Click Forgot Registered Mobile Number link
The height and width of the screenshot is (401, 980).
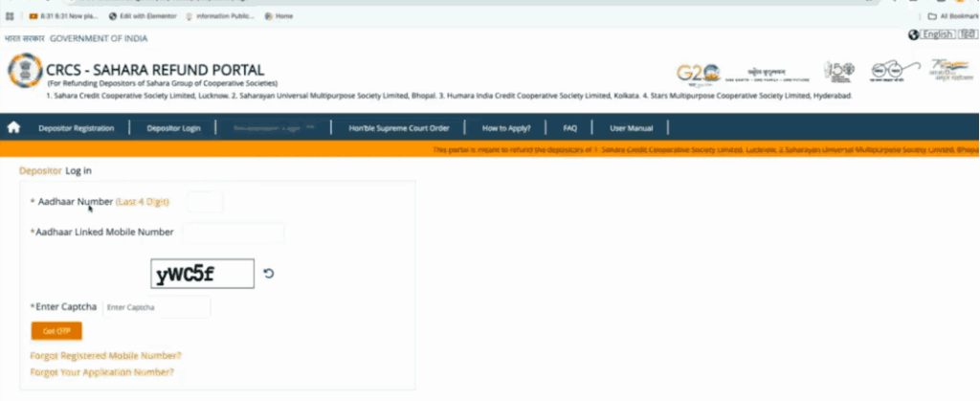click(x=105, y=356)
